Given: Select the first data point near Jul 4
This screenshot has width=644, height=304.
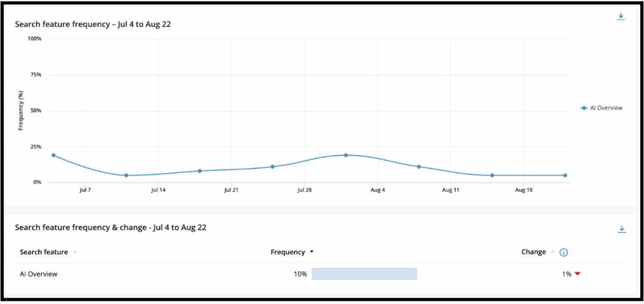Looking at the screenshot, I should (x=53, y=155).
